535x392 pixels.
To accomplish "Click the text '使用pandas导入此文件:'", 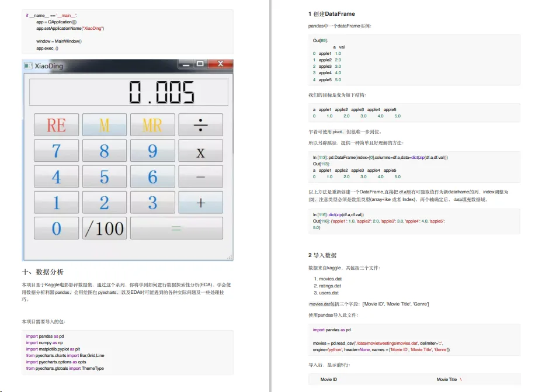I will click(x=333, y=315).
